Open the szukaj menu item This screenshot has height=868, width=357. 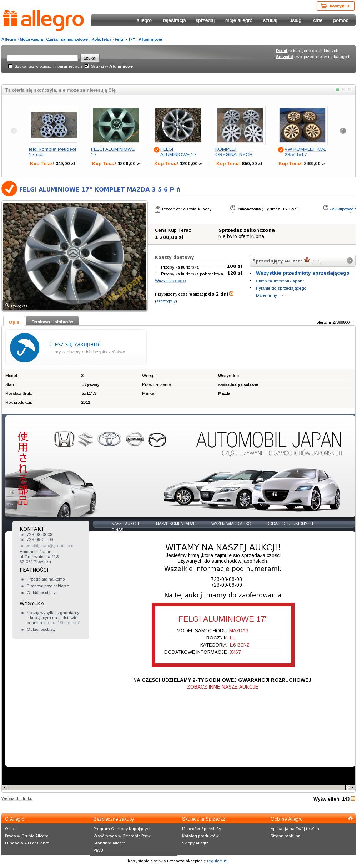click(x=270, y=20)
